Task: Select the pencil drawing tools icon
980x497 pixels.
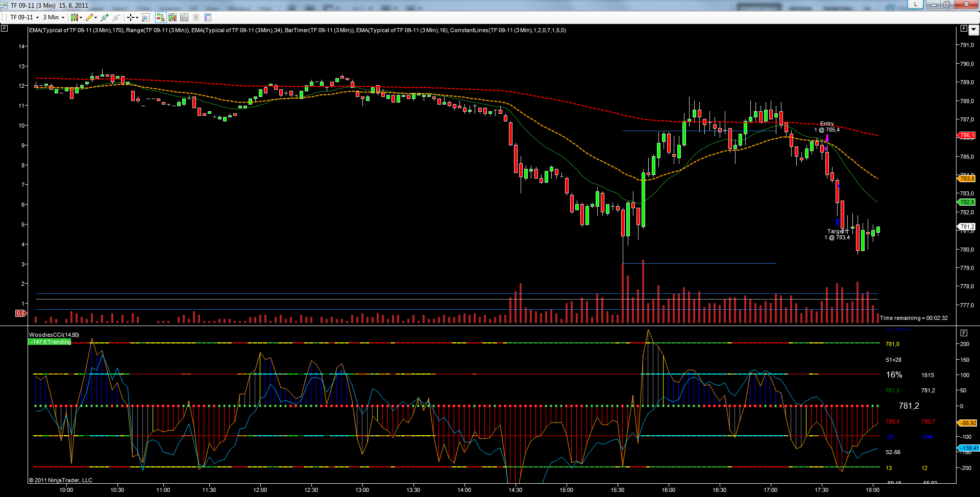Action: [89, 17]
